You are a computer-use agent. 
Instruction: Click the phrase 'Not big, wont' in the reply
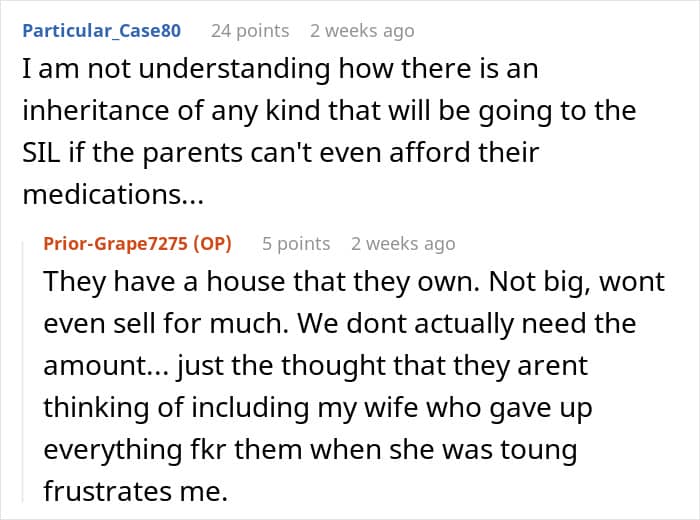(x=577, y=282)
